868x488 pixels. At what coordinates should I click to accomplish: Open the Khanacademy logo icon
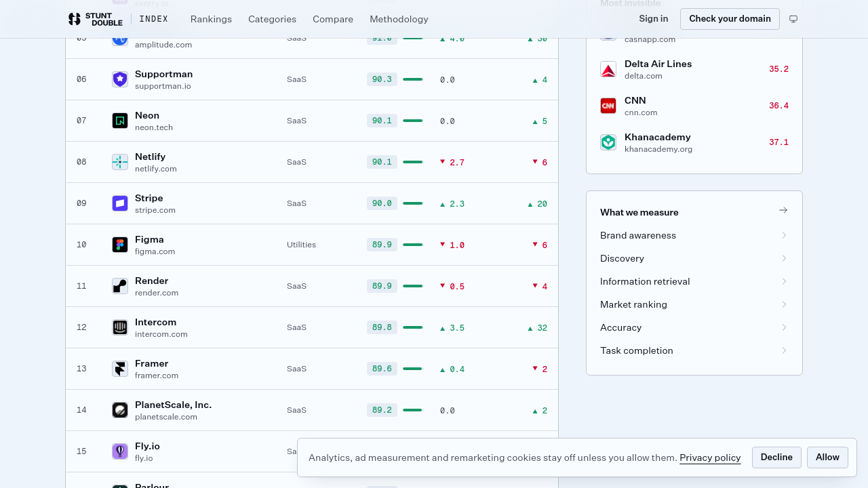pyautogui.click(x=608, y=142)
